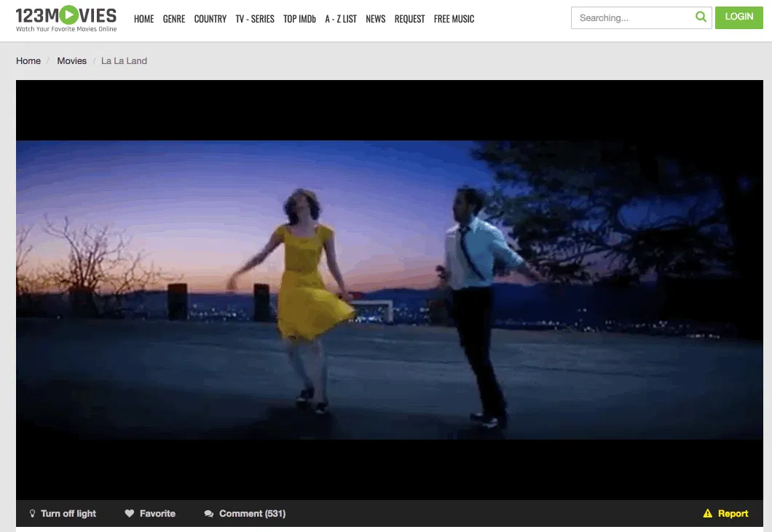Viewport: 772px width, 532px height.
Task: Add movie via Favorite label
Action: point(157,513)
